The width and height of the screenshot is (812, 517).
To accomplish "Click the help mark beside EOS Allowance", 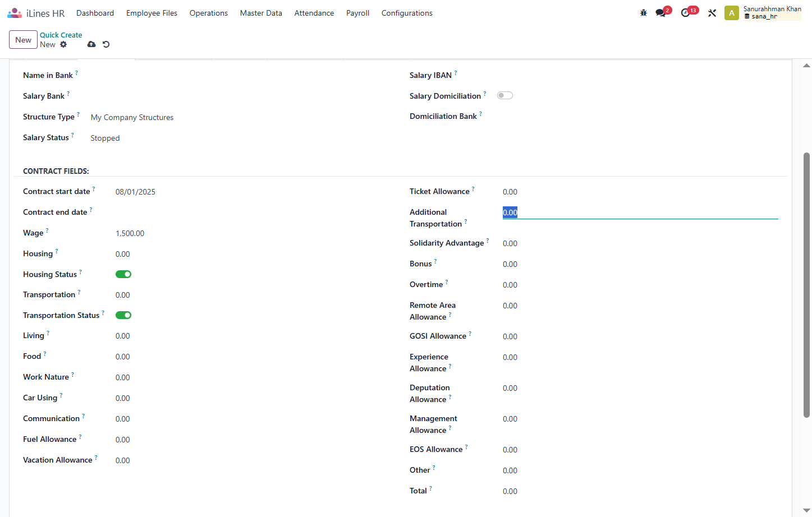I will pos(466,446).
